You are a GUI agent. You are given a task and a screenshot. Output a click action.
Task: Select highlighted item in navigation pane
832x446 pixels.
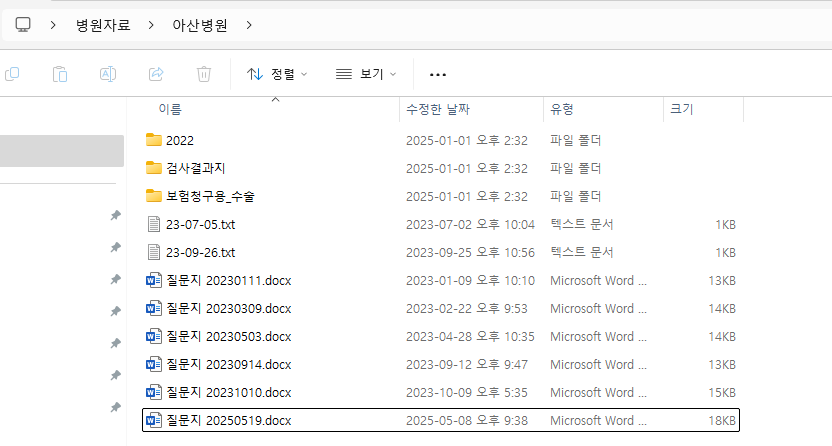click(x=62, y=151)
